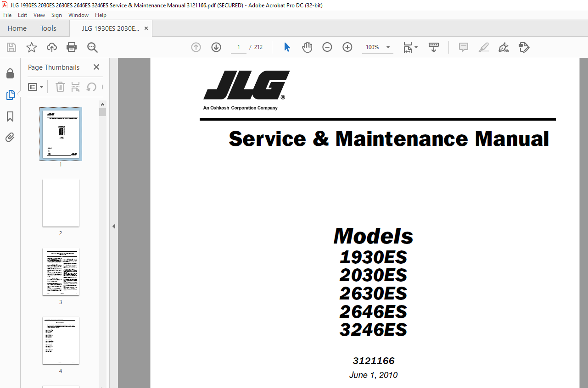Open thumbnail options dropdown menu
This screenshot has width=588, height=388.
click(x=36, y=87)
